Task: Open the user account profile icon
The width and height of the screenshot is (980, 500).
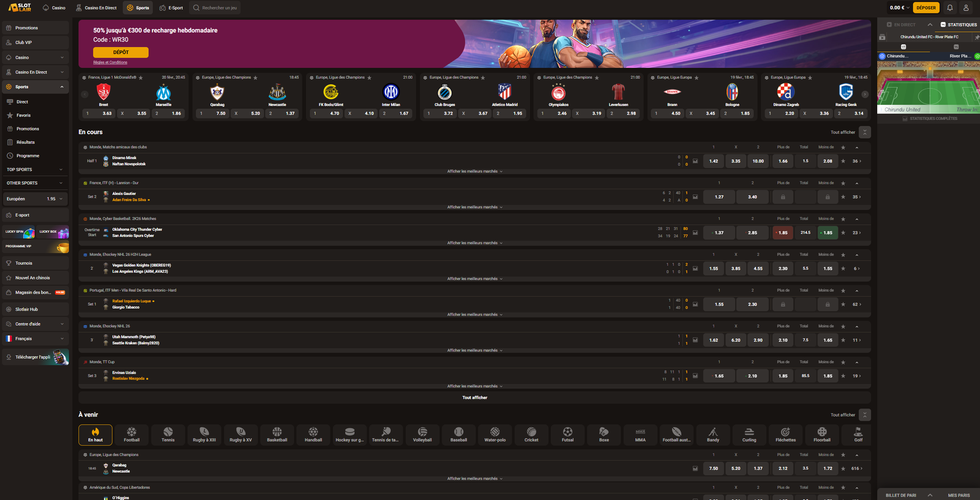Action: [x=966, y=8]
